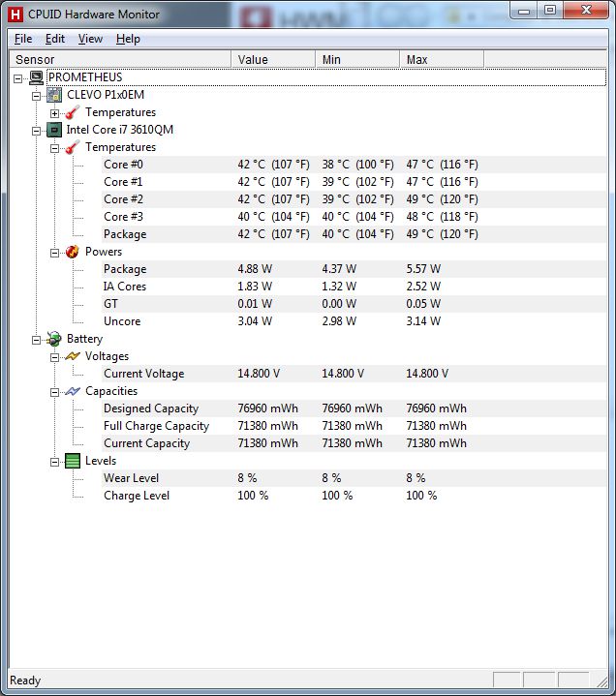
Task: Select the Full Charge Capacity row
Action: [x=354, y=426]
